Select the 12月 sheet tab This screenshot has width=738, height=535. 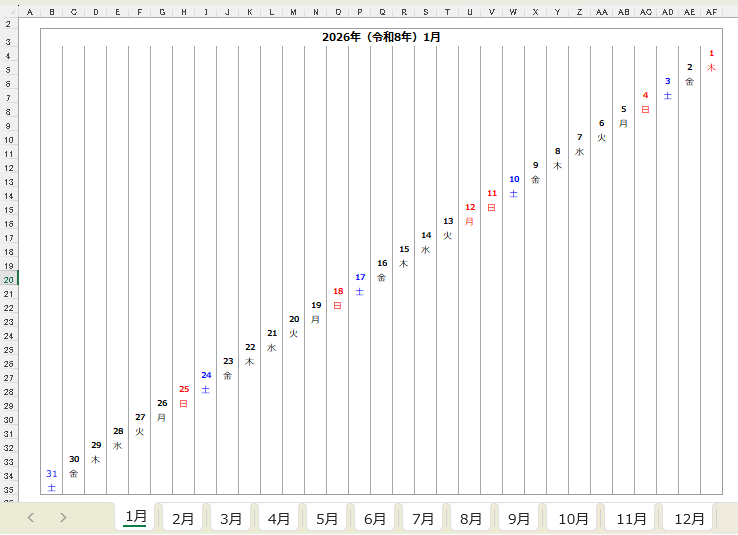tap(689, 518)
